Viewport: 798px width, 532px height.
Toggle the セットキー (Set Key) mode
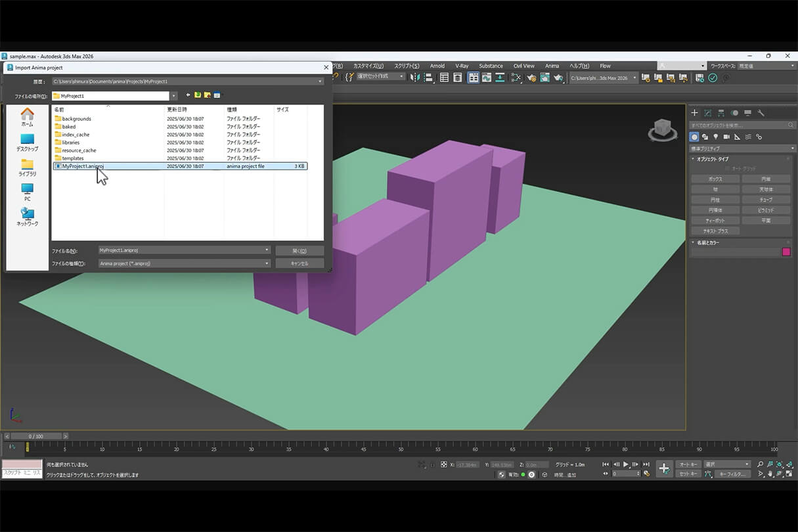[688, 474]
